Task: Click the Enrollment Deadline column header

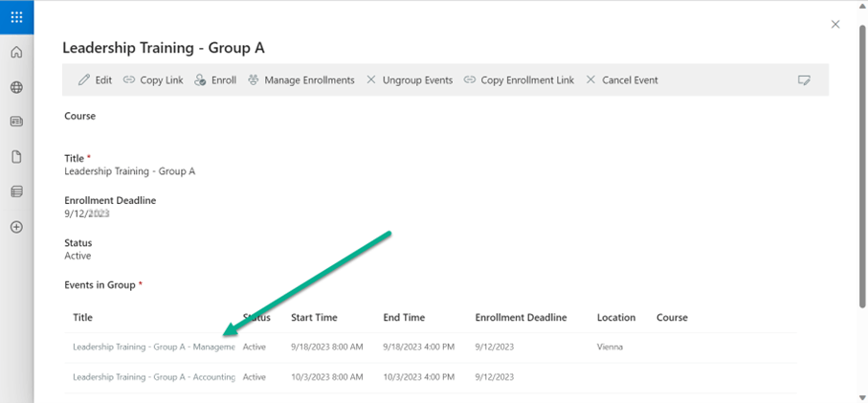Action: click(521, 318)
